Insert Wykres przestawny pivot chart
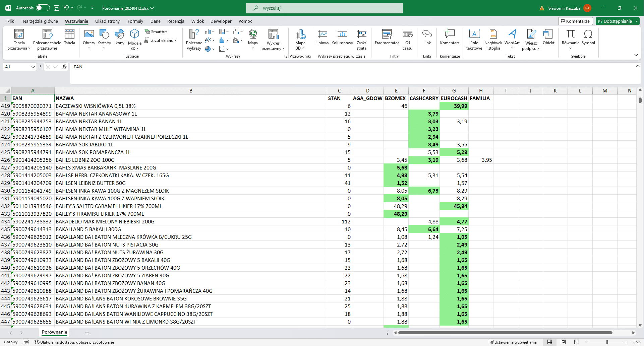 coord(273,40)
